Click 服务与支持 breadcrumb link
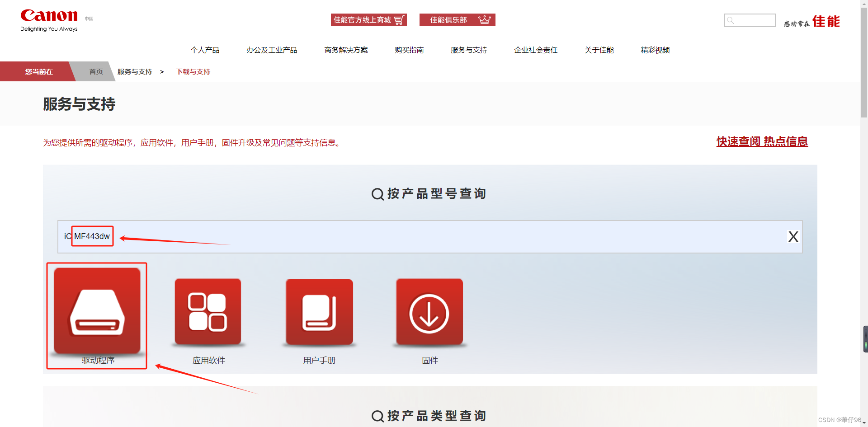The height and width of the screenshot is (427, 868). point(135,71)
